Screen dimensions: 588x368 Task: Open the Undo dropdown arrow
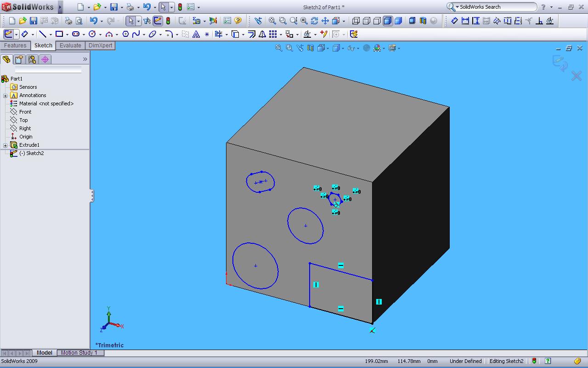point(154,7)
